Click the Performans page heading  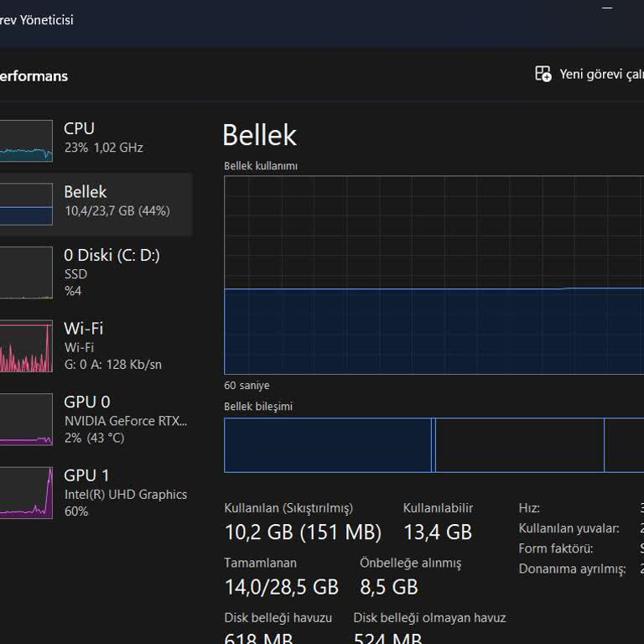(x=34, y=76)
